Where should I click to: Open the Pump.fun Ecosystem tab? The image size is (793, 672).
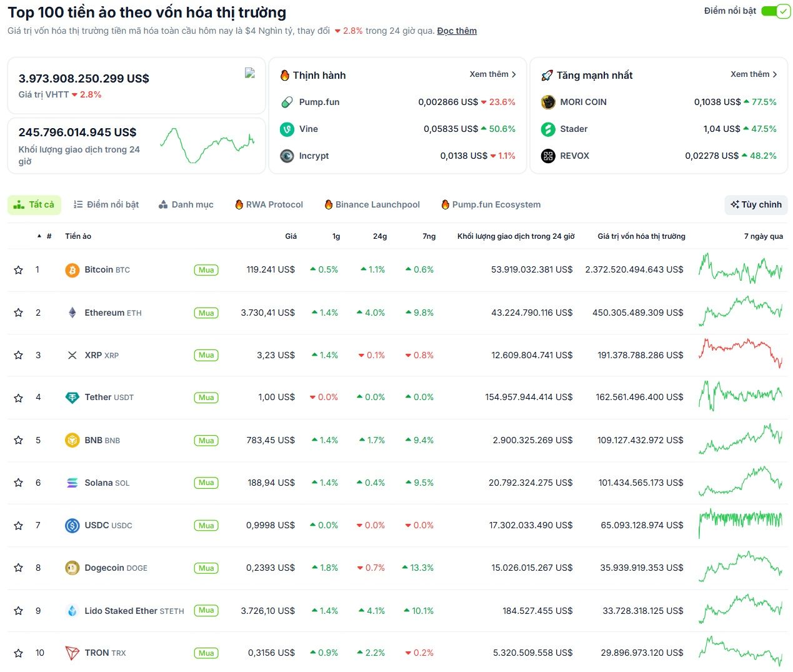491,204
